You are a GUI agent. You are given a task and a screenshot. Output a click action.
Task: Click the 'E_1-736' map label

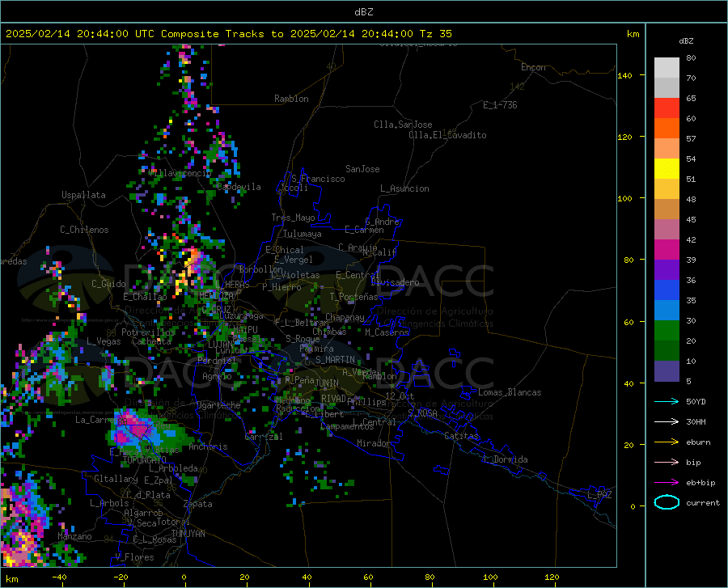coord(500,105)
